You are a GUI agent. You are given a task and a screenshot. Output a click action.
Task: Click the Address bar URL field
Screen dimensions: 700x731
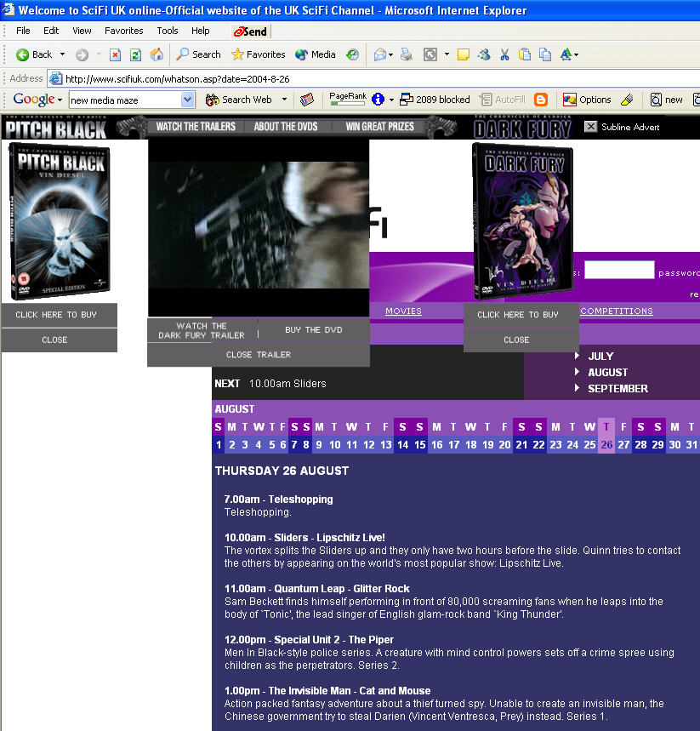(x=373, y=79)
